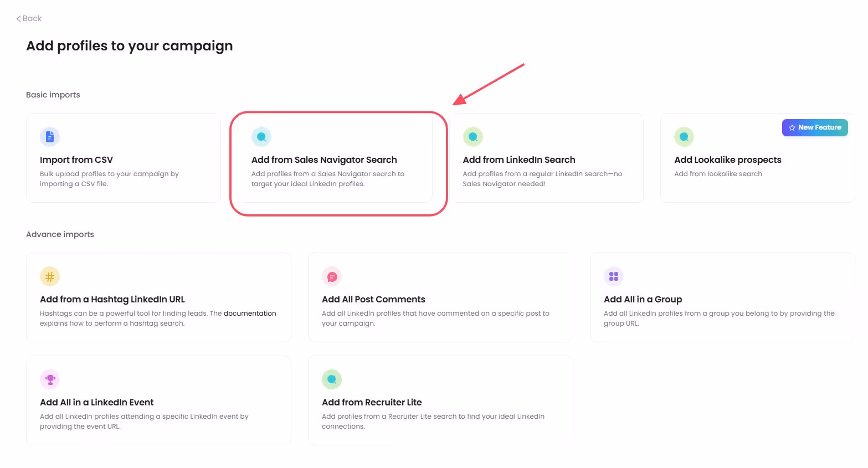Choose Add All in a Group
Viewport: 868px width, 468px height.
tap(722, 297)
